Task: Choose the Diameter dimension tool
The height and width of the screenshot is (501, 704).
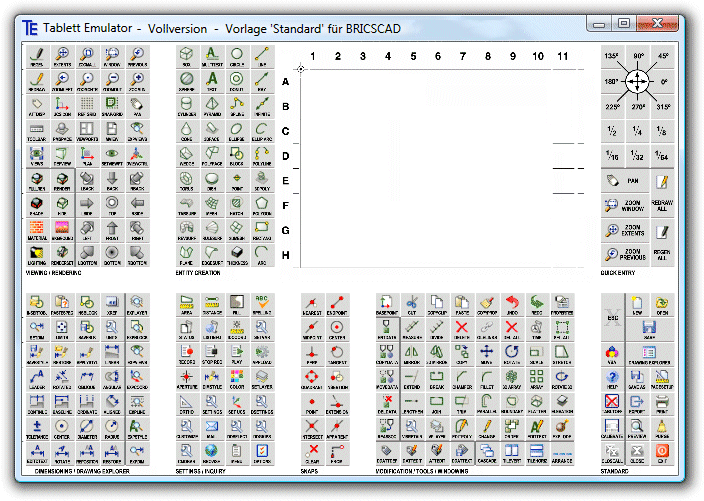Action: 87,429
